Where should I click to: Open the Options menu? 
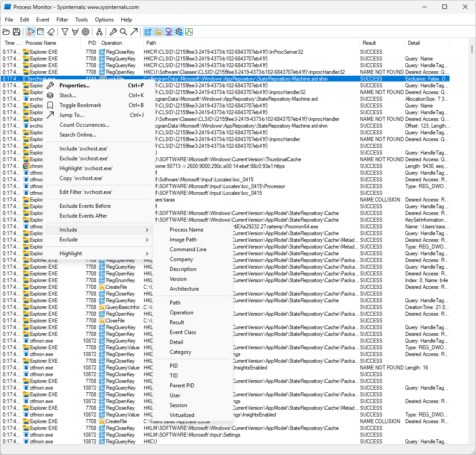(104, 19)
